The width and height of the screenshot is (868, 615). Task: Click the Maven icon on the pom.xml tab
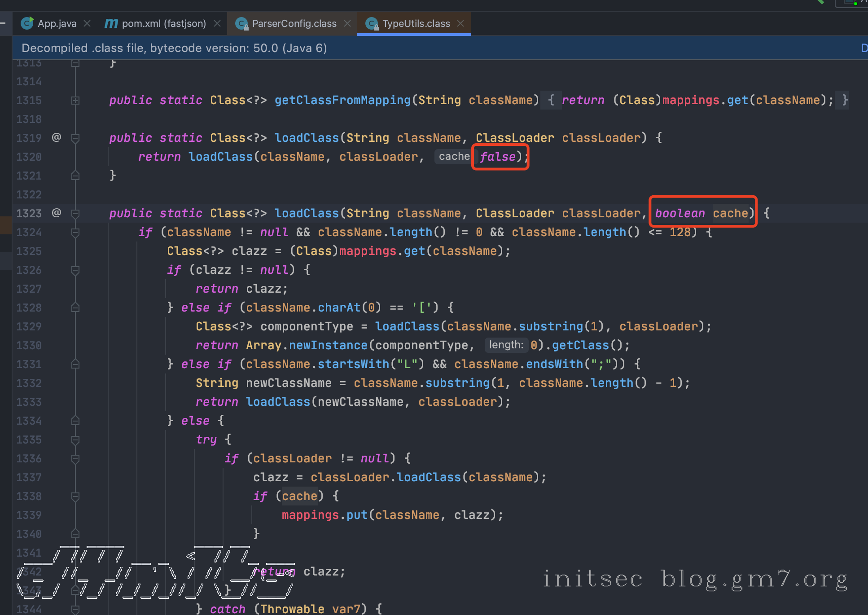[x=111, y=23]
